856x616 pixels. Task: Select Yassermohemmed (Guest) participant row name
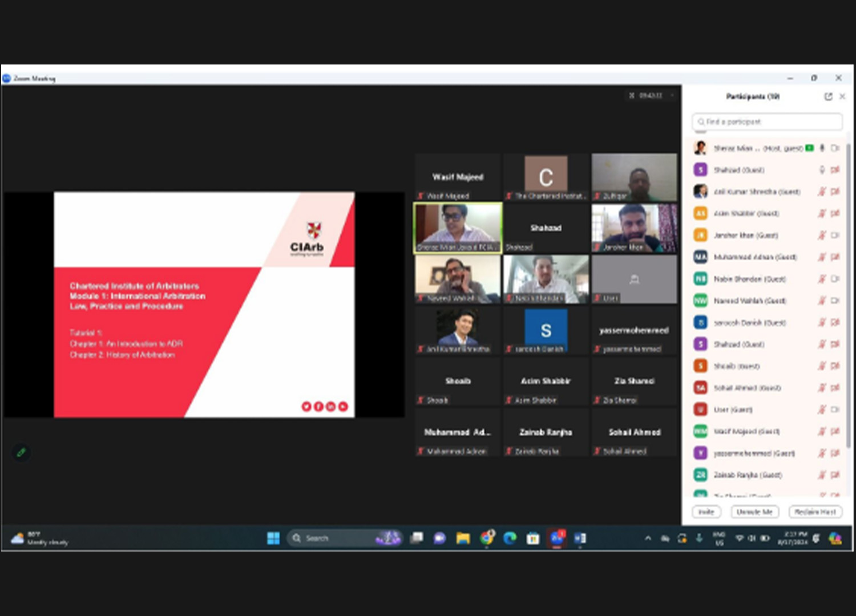click(754, 453)
